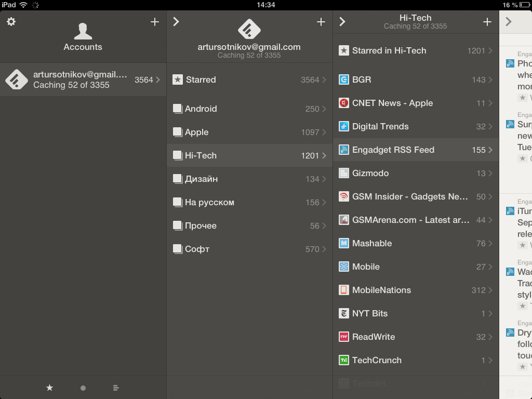Screen dimensions: 532x399
Task: Tap the plus icon in the Hi-Tech panel
Action: tap(487, 22)
